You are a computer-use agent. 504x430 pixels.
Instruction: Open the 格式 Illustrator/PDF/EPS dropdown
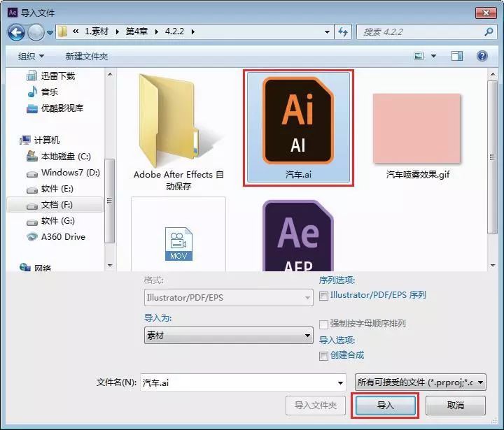click(x=228, y=298)
